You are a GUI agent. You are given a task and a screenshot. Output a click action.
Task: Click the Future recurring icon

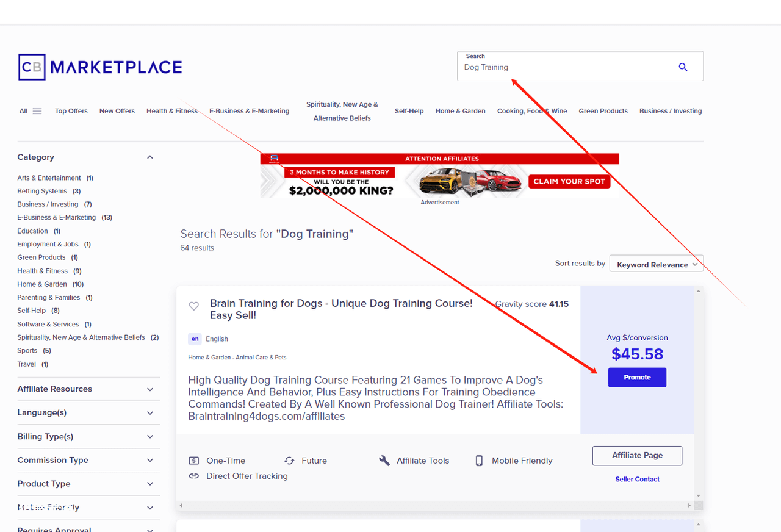click(289, 461)
